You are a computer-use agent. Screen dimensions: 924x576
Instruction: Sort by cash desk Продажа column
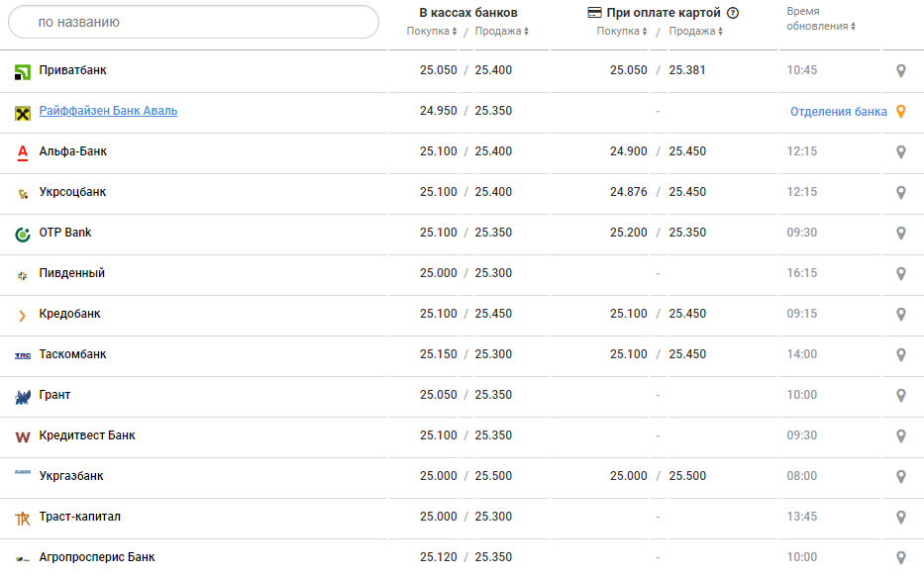(501, 32)
